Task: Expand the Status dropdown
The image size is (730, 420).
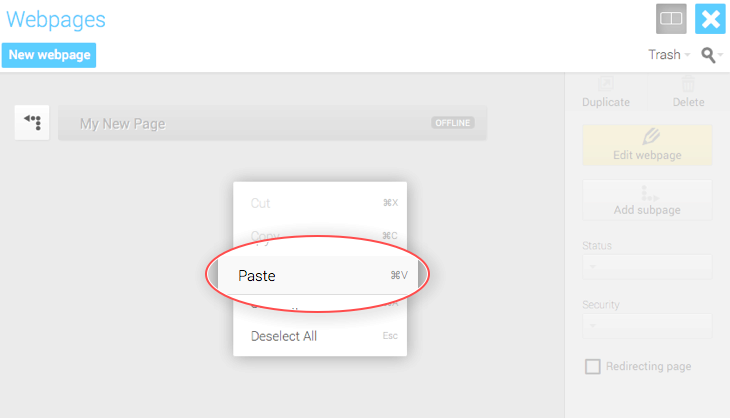Action: [x=647, y=266]
